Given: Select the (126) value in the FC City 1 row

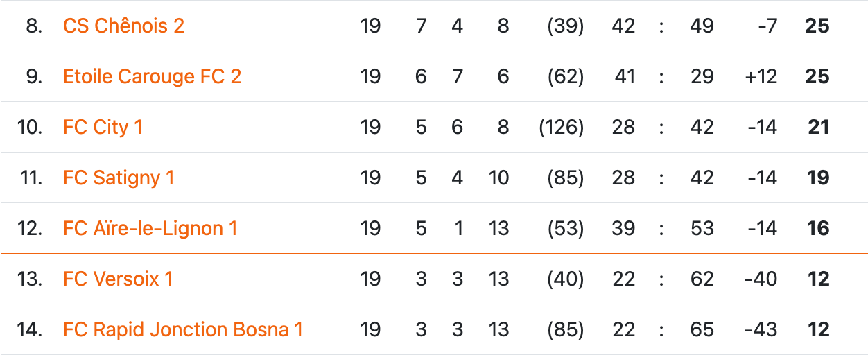Looking at the screenshot, I should coord(562,128).
